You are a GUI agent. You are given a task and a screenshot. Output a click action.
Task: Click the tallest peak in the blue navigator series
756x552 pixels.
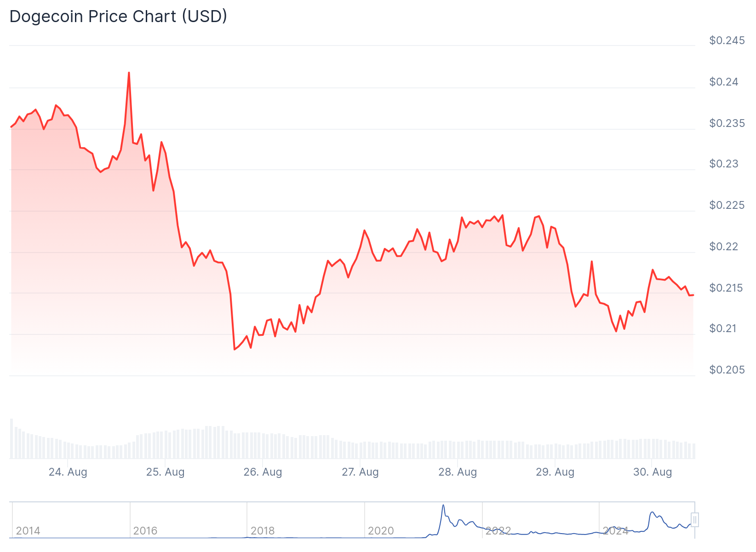(443, 506)
